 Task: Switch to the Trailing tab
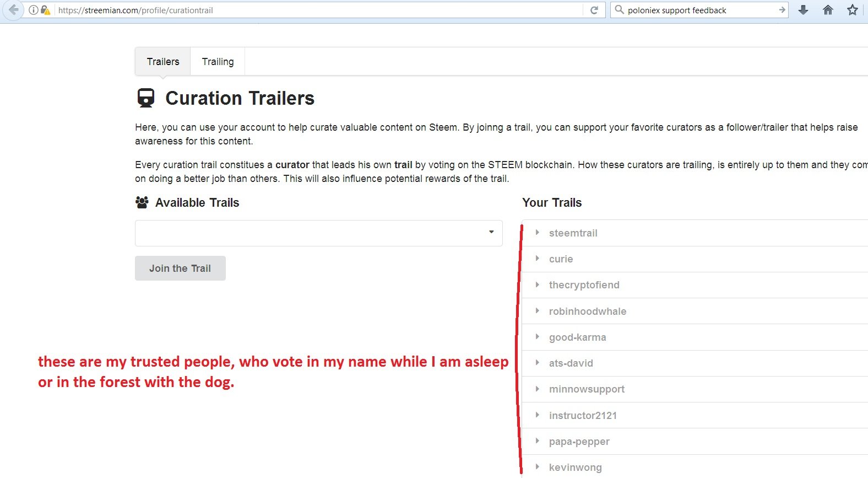[218, 62]
